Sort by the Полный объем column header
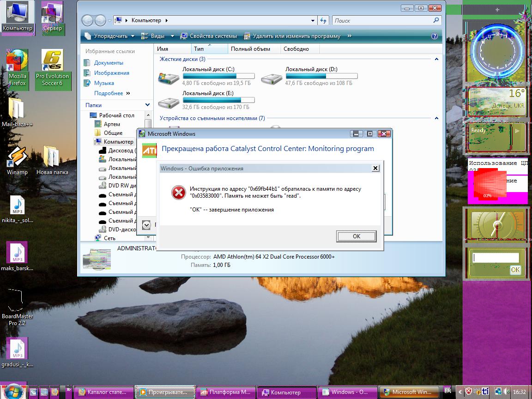The width and height of the screenshot is (532, 399). pyautogui.click(x=254, y=49)
